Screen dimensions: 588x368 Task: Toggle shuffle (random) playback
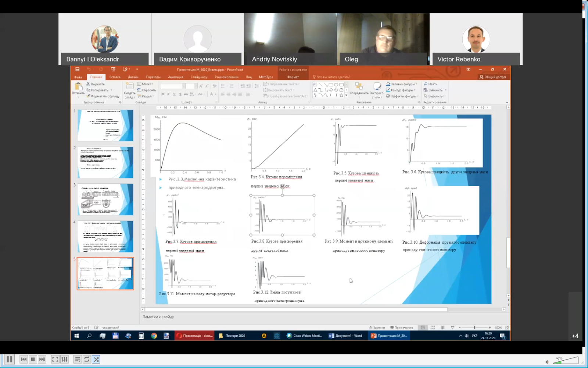click(96, 359)
